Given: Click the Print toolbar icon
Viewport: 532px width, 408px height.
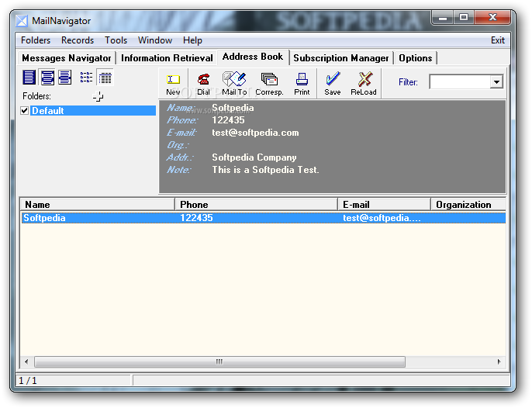Looking at the screenshot, I should [x=302, y=84].
